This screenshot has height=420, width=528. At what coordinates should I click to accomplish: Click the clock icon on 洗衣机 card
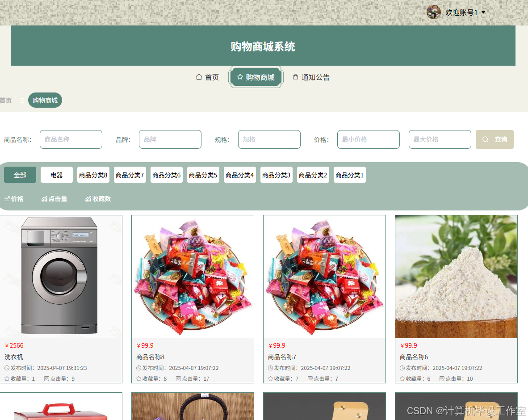coord(7,368)
